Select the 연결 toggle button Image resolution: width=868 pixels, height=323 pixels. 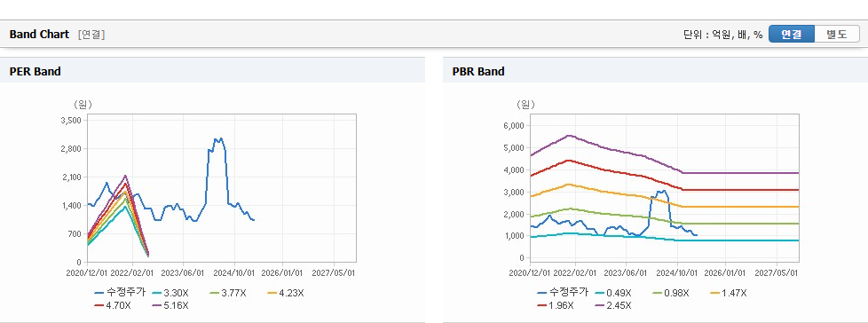click(x=792, y=34)
